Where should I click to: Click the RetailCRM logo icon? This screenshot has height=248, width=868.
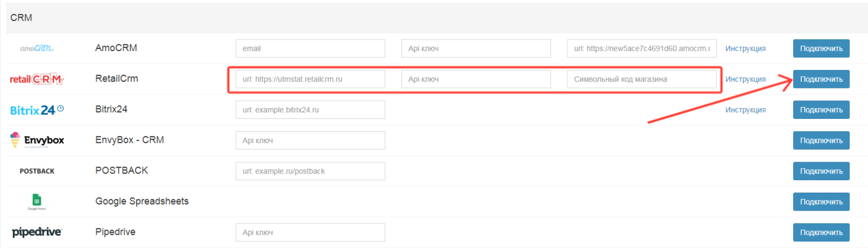[37, 79]
